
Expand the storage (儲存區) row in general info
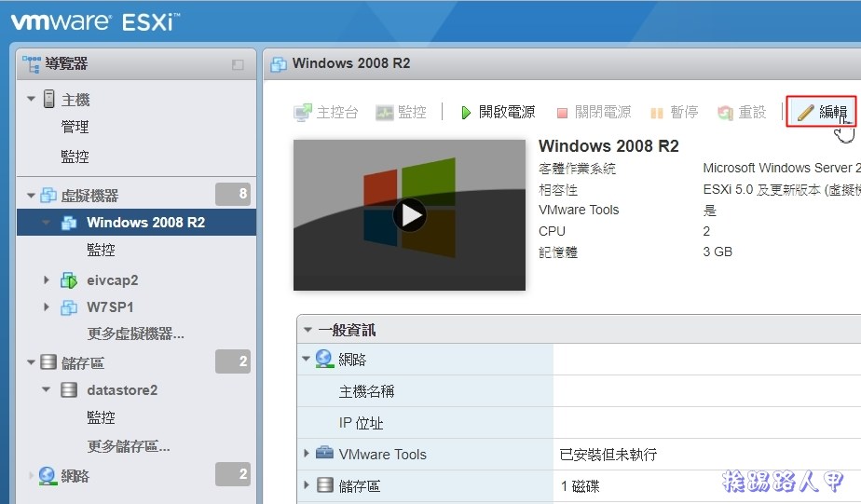pos(307,485)
